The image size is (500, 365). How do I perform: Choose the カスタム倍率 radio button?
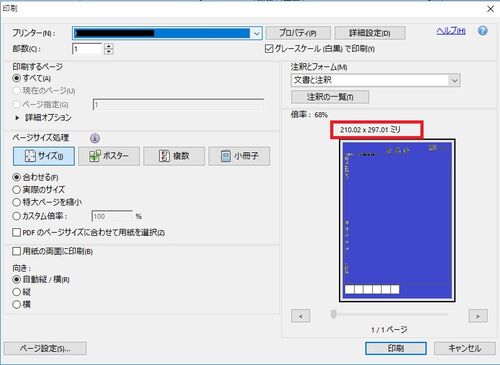[x=16, y=216]
